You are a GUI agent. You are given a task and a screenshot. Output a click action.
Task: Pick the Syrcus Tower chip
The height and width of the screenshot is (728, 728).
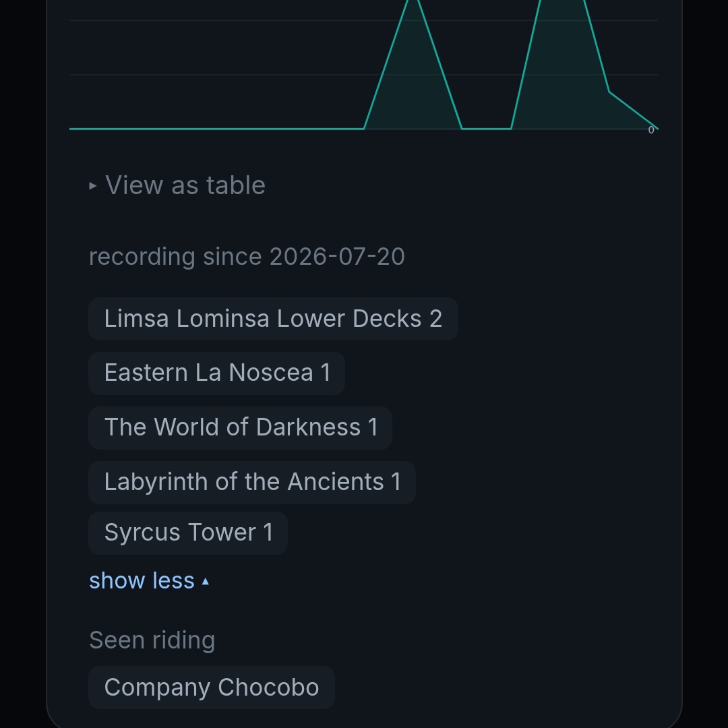(x=188, y=533)
